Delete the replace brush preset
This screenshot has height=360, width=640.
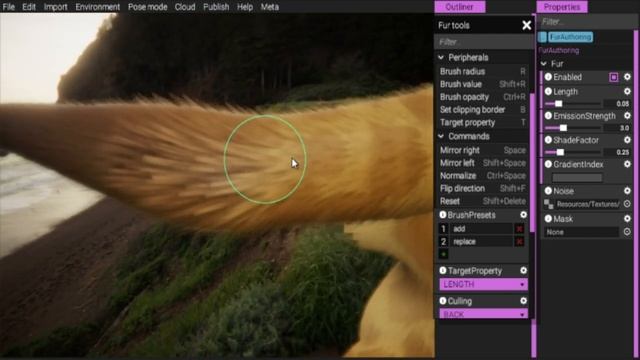point(519,242)
